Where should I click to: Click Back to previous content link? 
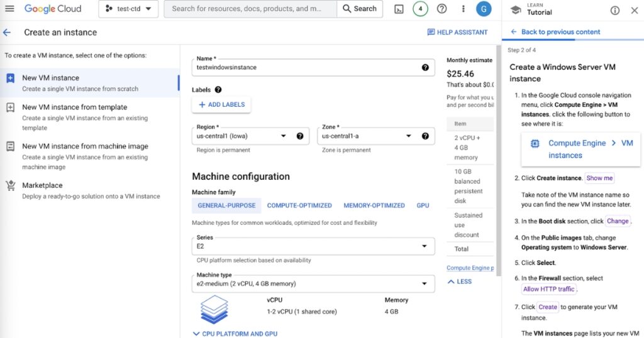[x=555, y=32]
